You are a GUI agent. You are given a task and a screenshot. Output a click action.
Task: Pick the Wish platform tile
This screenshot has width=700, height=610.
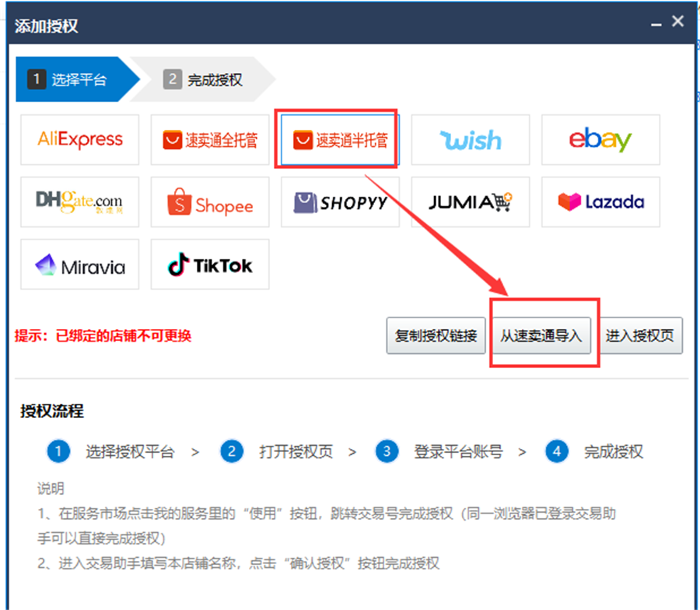coord(470,140)
